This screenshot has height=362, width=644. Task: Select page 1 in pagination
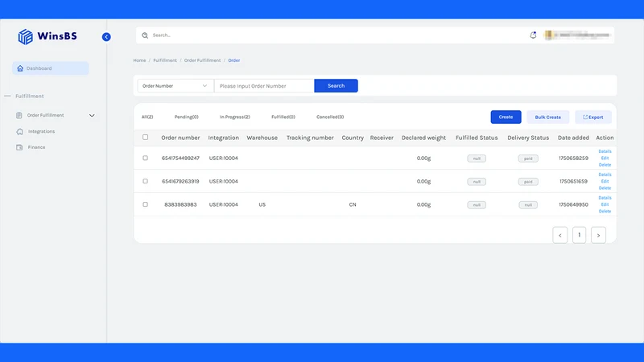(579, 235)
